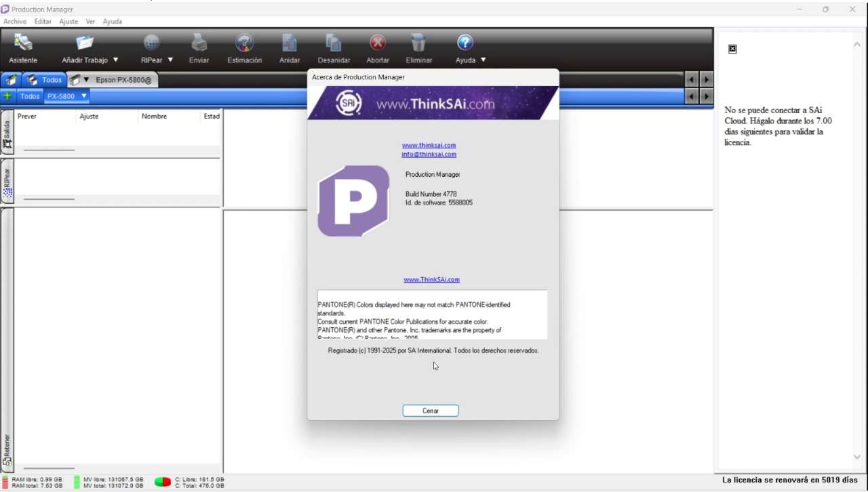Click the green plus add-printer icon

pos(7,96)
